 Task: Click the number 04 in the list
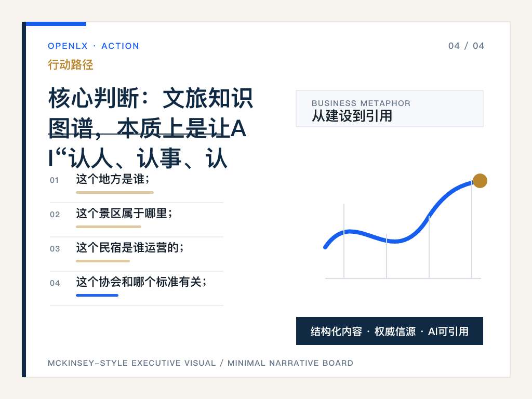pyautogui.click(x=55, y=283)
